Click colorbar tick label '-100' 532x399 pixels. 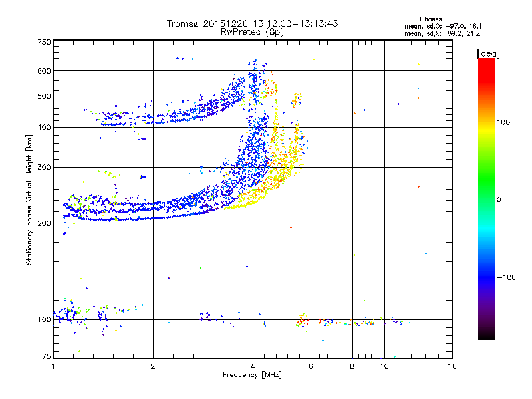click(506, 277)
